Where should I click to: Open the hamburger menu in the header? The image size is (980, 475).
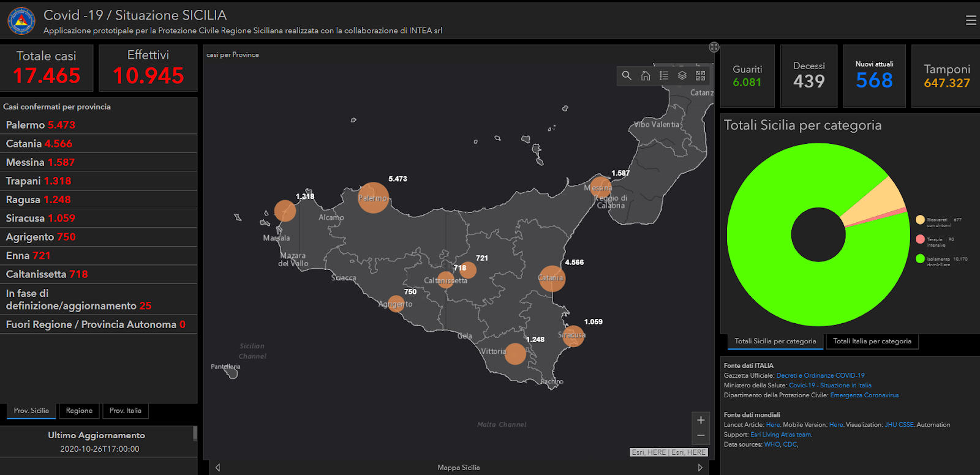point(971,20)
